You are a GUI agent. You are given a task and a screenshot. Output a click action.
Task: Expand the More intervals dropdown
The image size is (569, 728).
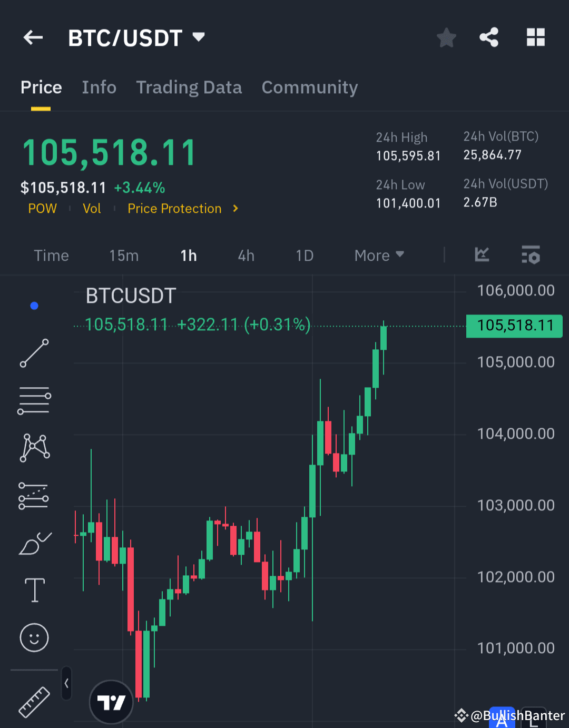tap(378, 255)
